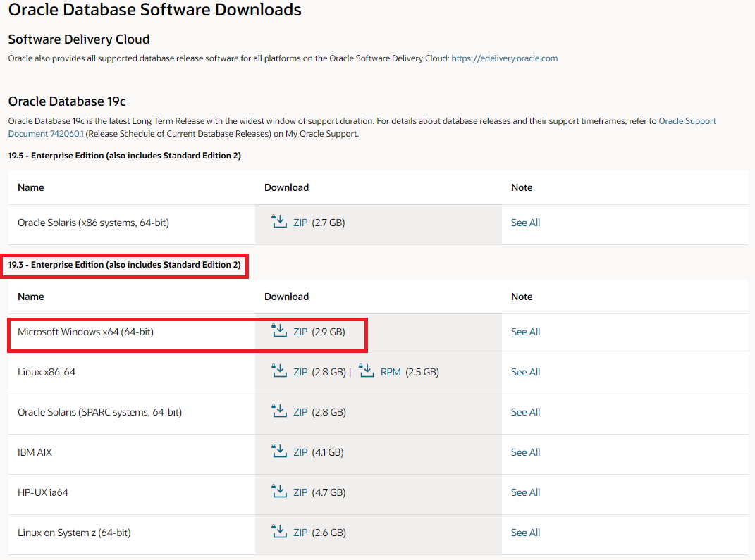Open the start of the Oracle Support Document link
This screenshot has width=755, height=560.
(687, 120)
